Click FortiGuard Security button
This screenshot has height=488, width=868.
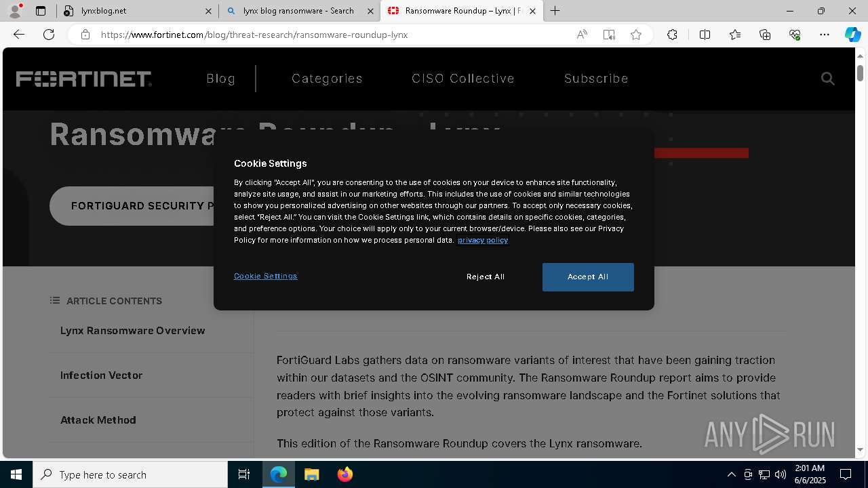point(132,206)
